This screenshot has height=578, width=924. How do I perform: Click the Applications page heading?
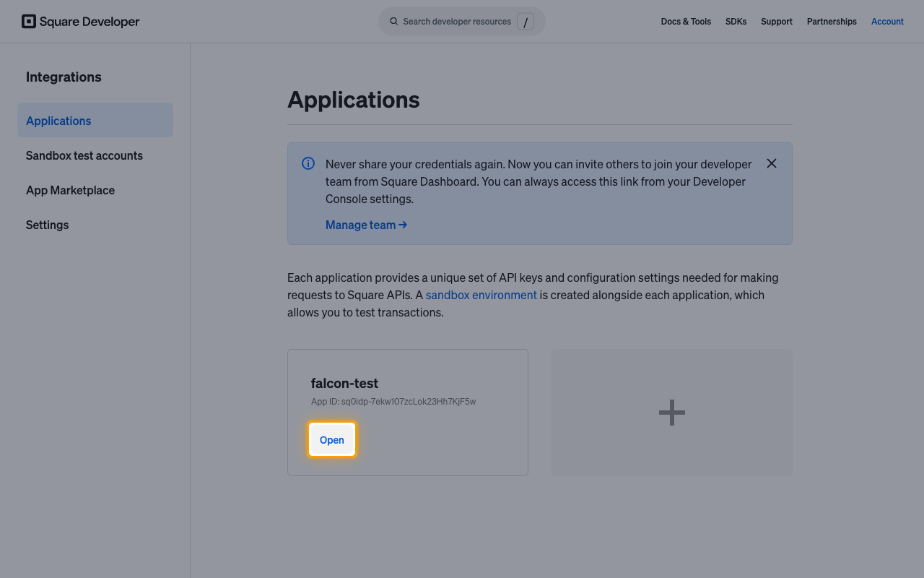354,100
